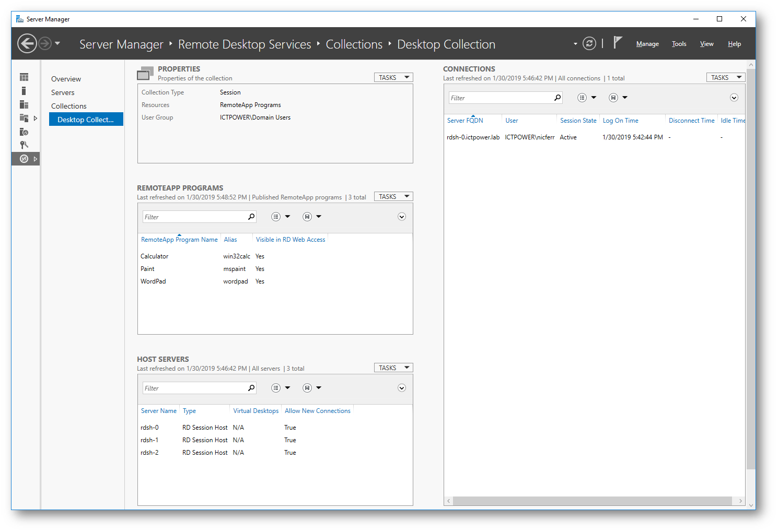This screenshot has height=532, width=778.
Task: Click Remote Desktop Services in breadcrumb
Action: coord(245,44)
